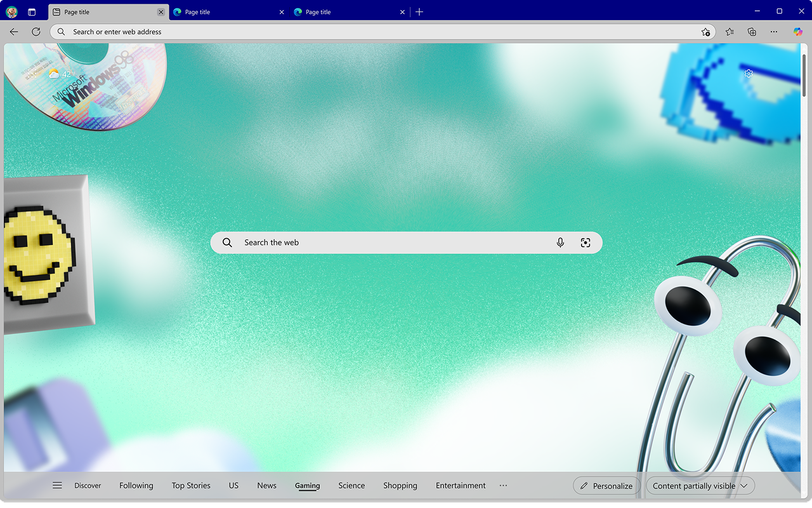Click the Personalize button
812x508 pixels.
[606, 486]
